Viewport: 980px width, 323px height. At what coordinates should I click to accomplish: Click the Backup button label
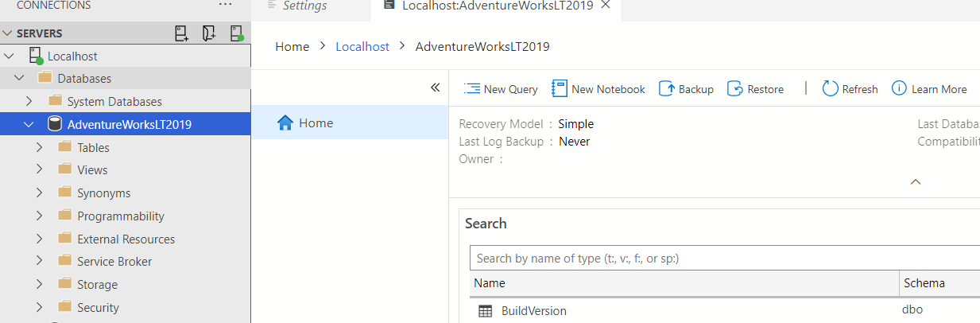[x=696, y=89]
